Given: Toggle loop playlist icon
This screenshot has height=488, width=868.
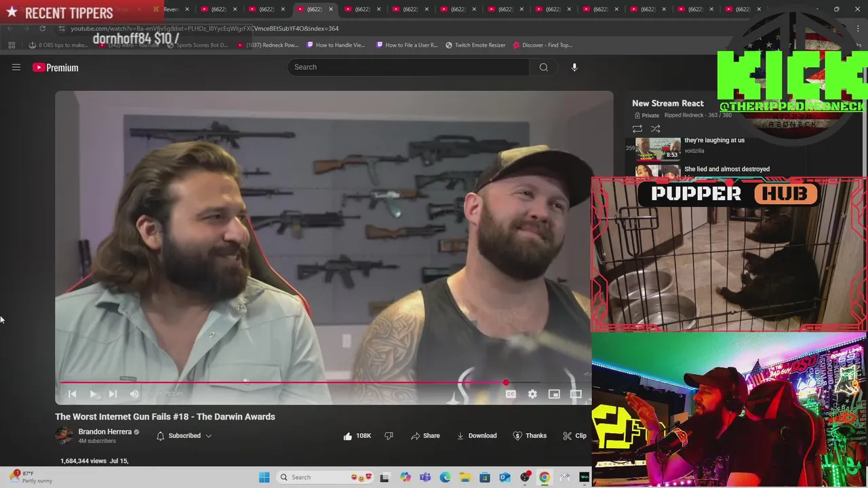Looking at the screenshot, I should (x=637, y=129).
